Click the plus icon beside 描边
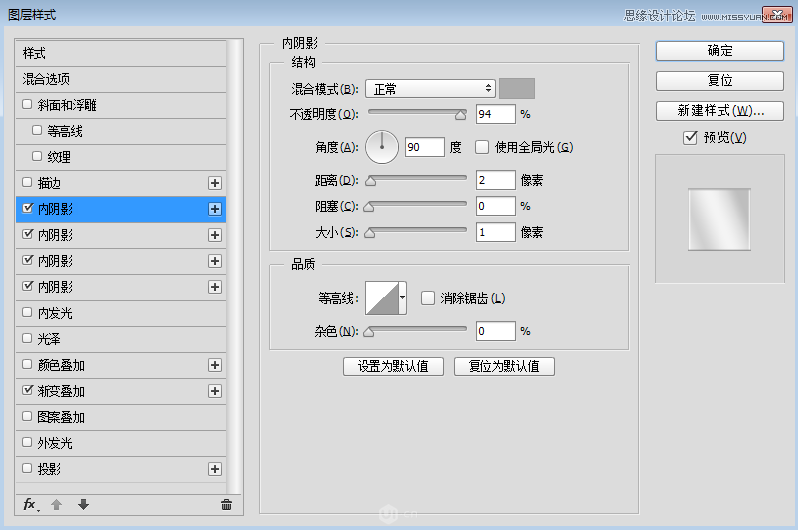 pos(215,183)
